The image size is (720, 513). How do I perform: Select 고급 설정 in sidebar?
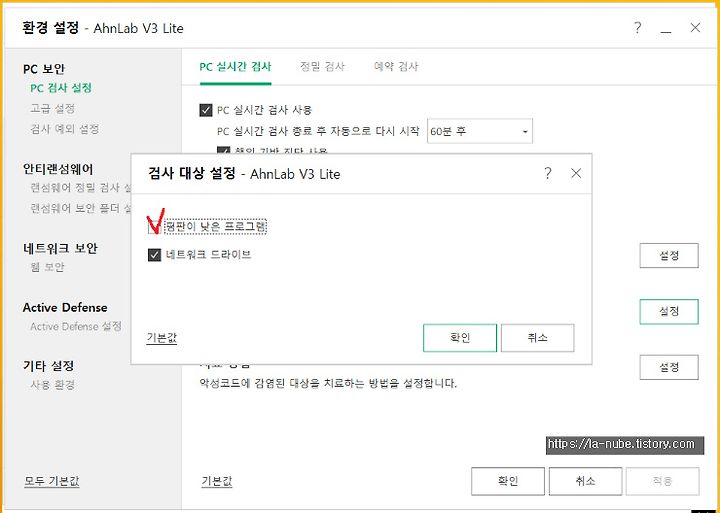[52, 109]
